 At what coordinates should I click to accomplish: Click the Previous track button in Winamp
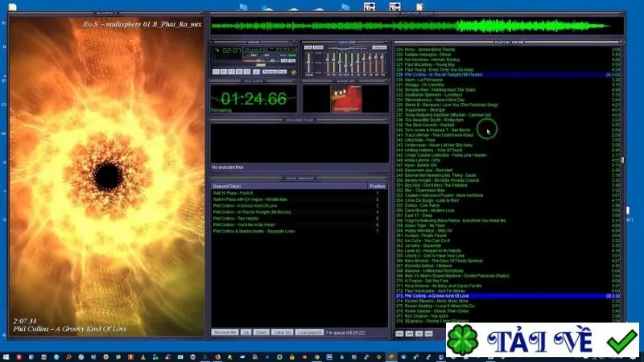coord(216,72)
